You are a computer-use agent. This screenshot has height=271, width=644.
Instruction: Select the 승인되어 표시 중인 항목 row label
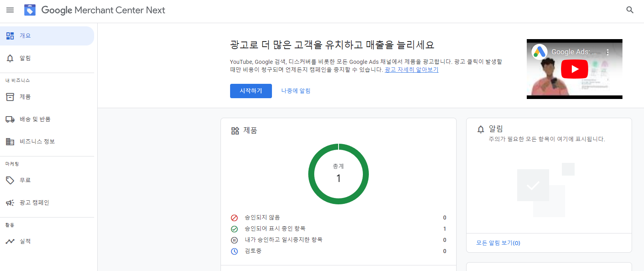275,229
